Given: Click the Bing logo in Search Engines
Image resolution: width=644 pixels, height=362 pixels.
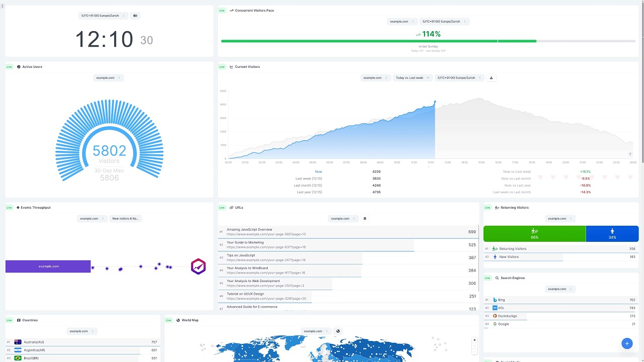Looking at the screenshot, I should (x=495, y=300).
